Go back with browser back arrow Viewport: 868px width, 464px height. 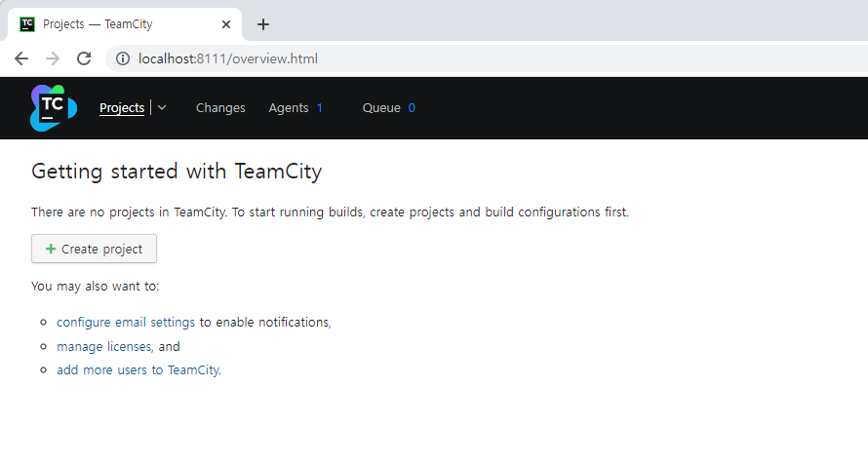[21, 58]
